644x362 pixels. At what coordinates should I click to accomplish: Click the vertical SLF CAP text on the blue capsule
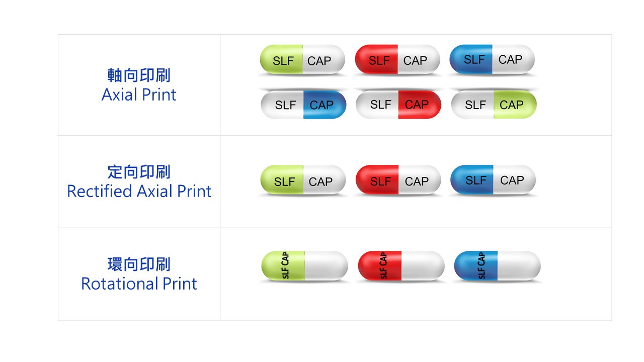(x=481, y=266)
